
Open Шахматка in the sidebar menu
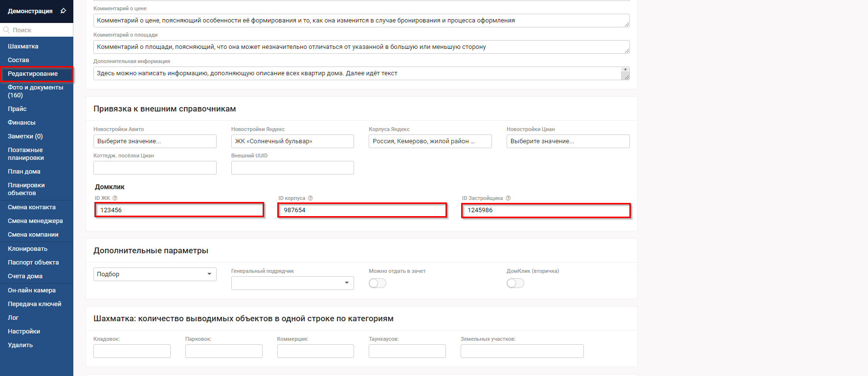click(x=23, y=46)
